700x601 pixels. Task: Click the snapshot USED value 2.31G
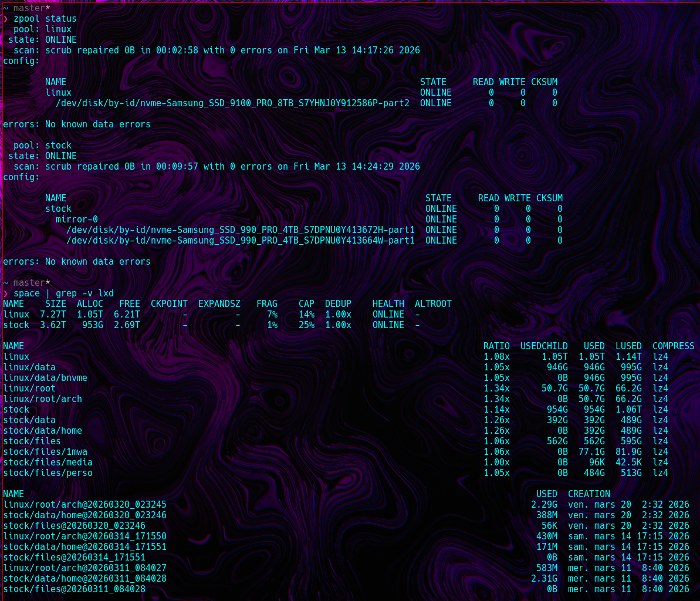(x=544, y=579)
